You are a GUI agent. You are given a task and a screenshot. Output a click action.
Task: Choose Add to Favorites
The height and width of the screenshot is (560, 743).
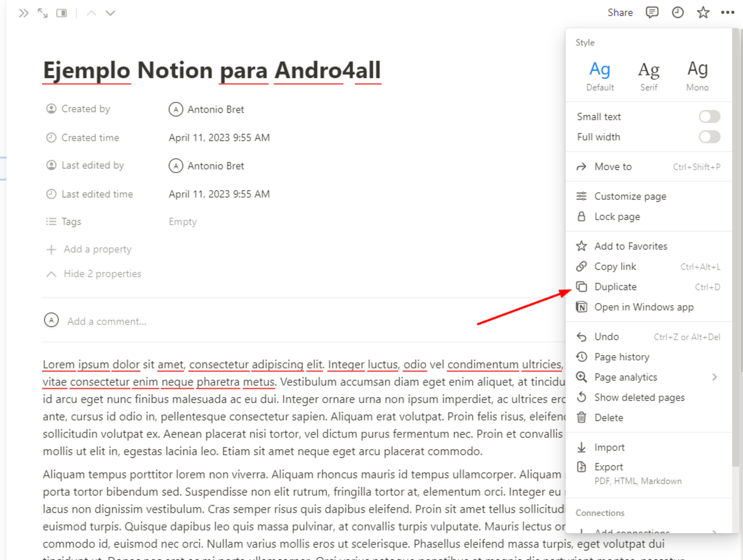coord(649,246)
